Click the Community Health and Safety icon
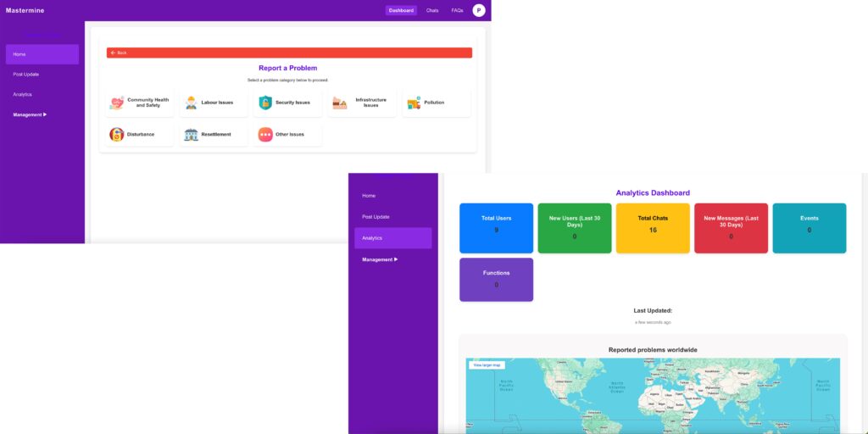The height and width of the screenshot is (434, 868). 117,103
